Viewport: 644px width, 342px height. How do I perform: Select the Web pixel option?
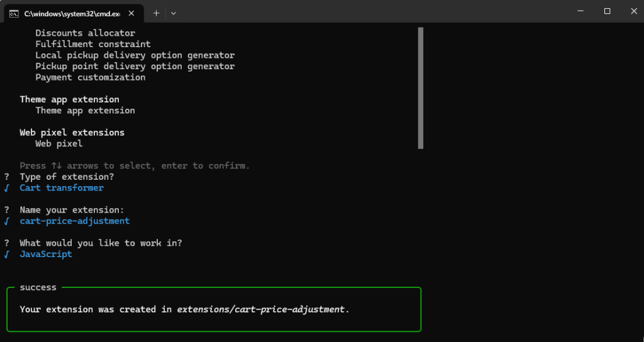[58, 143]
